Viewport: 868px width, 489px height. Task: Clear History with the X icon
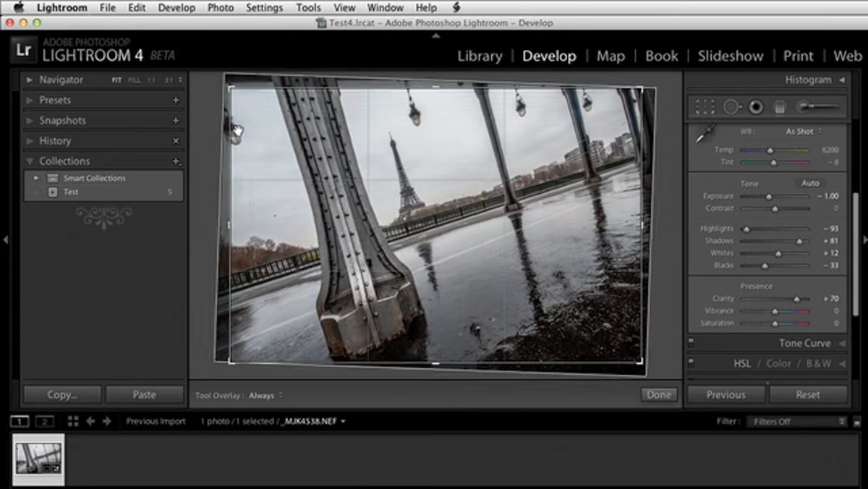(x=176, y=141)
